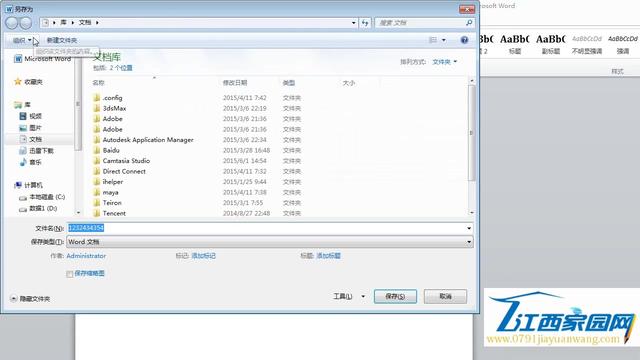The image size is (640, 360).
Task: Click the change view icon in toolbar
Action: pos(433,40)
